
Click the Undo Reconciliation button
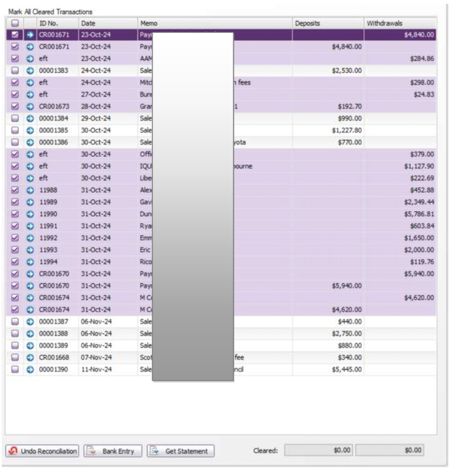point(42,451)
